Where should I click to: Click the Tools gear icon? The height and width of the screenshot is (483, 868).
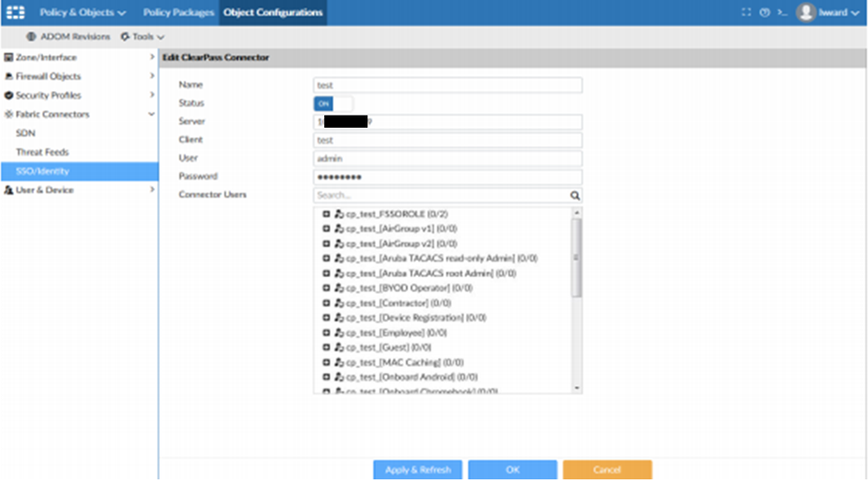125,37
